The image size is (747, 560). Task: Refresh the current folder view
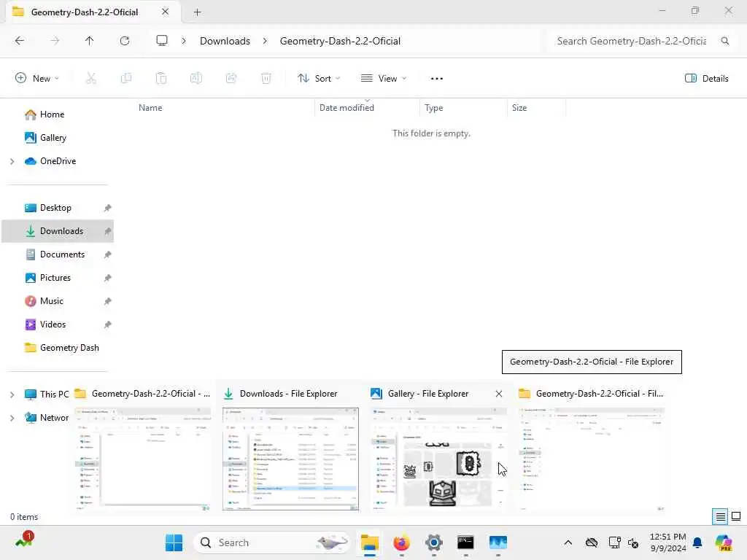pyautogui.click(x=125, y=41)
